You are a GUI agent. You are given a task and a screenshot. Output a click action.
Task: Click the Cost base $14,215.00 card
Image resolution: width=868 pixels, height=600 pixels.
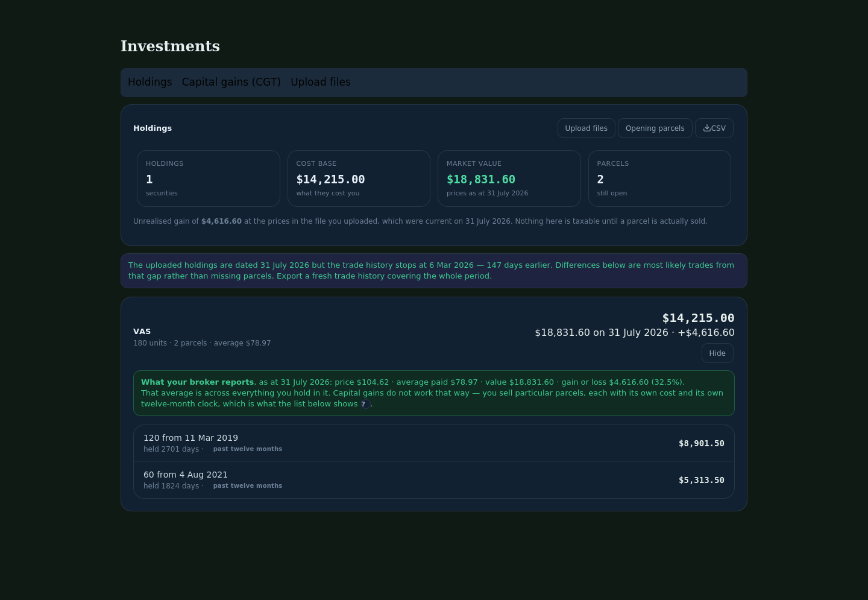[359, 178]
